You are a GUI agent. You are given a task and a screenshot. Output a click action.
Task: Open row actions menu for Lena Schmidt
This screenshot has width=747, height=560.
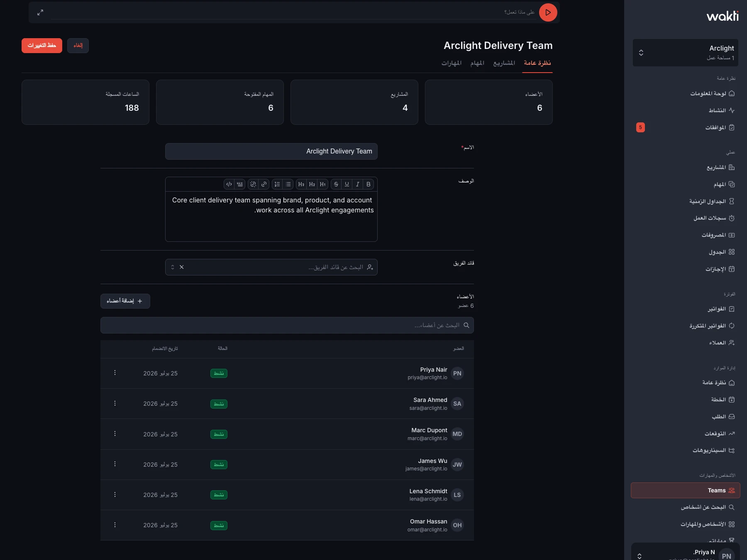tap(115, 495)
